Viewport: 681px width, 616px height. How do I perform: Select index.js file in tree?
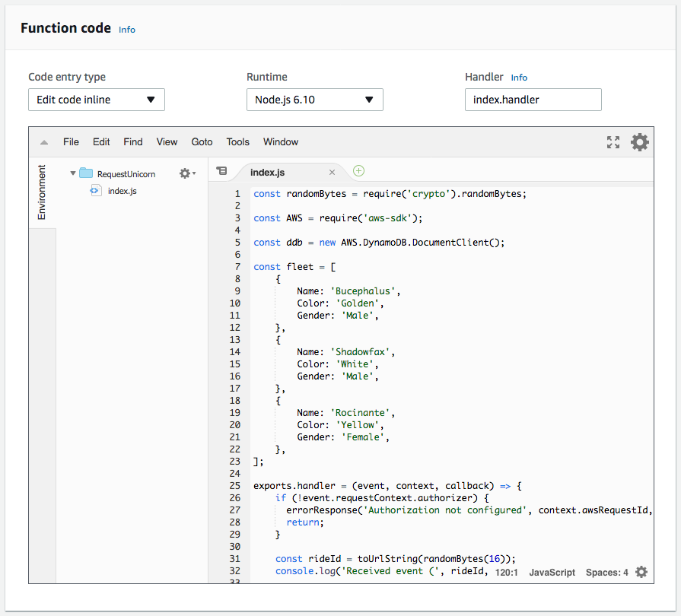(x=122, y=191)
